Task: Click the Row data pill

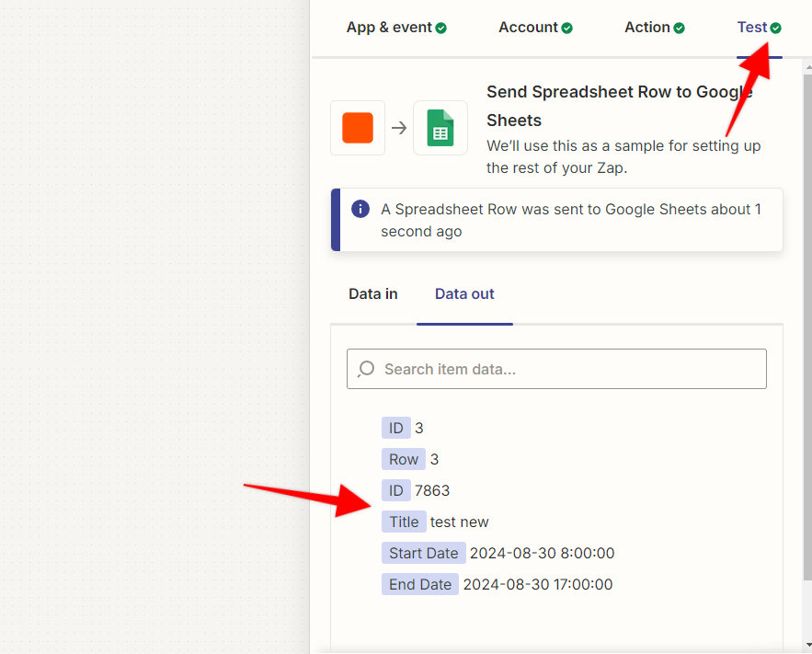Action: [404, 459]
